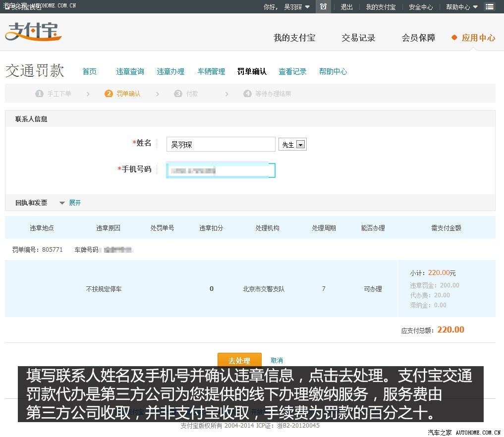Click step 2 罚单确认
The height and width of the screenshot is (437, 504).
pos(122,94)
